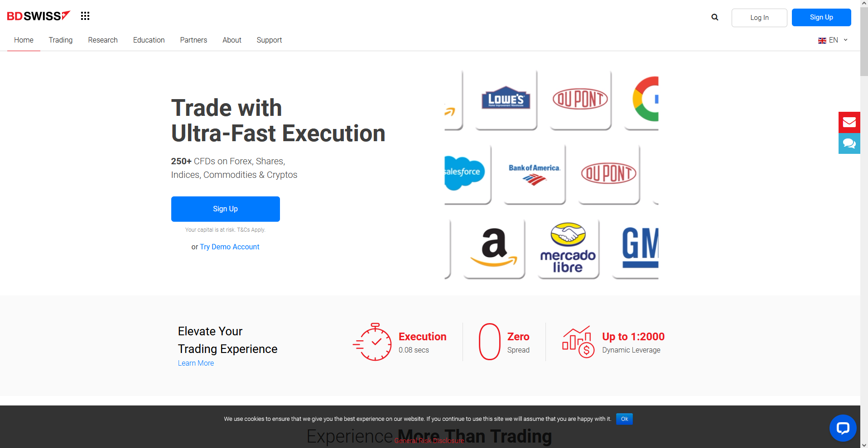
Task: Open the Home tab
Action: click(24, 40)
